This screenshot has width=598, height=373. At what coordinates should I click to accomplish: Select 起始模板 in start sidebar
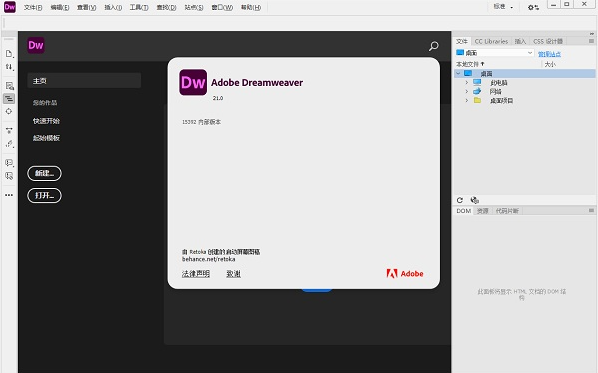tap(46, 138)
